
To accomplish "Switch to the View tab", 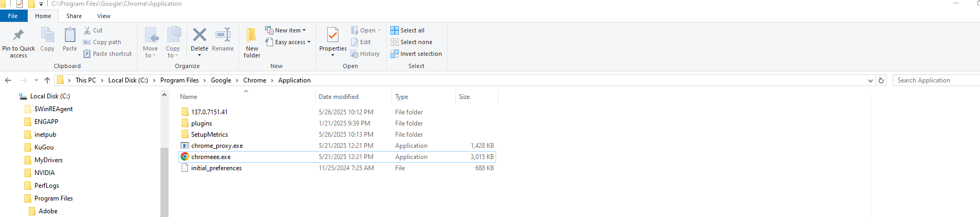I will tap(104, 16).
